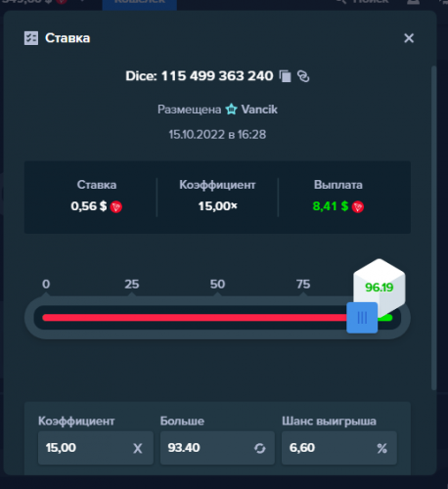Click the Коэффициент field with 15,00
The width and height of the screenshot is (448, 489).
coord(96,448)
